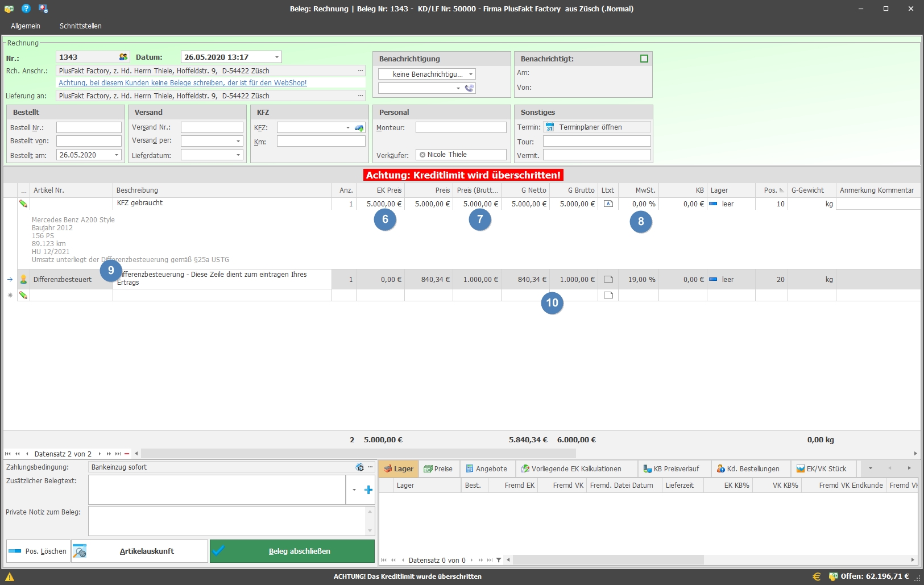
Task: Click the filter funnel in Lager navigator
Action: pos(499,560)
